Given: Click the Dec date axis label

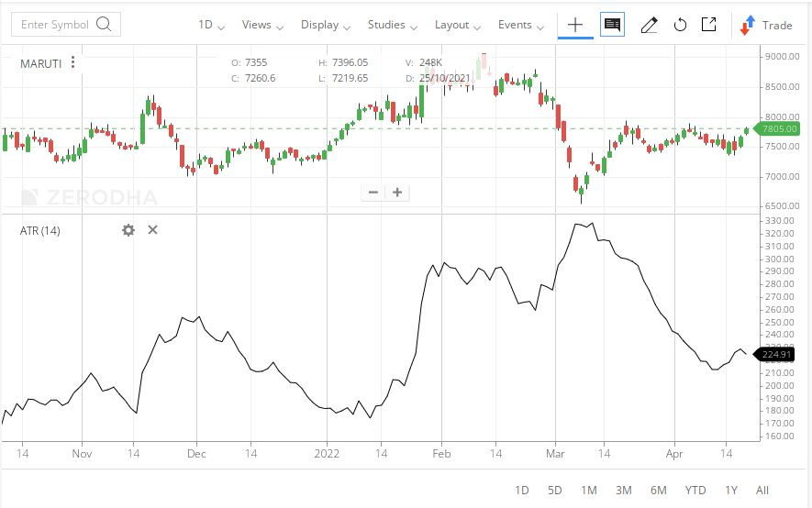Looking at the screenshot, I should pos(196,454).
